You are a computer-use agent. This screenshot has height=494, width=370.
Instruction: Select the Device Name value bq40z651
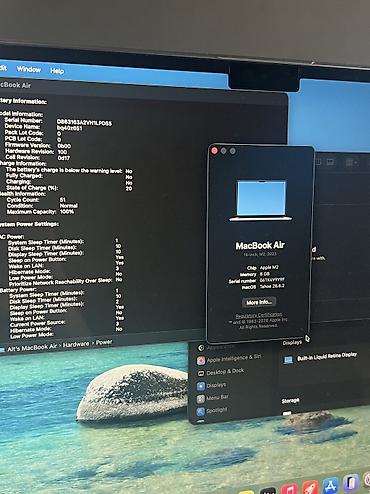(69, 128)
